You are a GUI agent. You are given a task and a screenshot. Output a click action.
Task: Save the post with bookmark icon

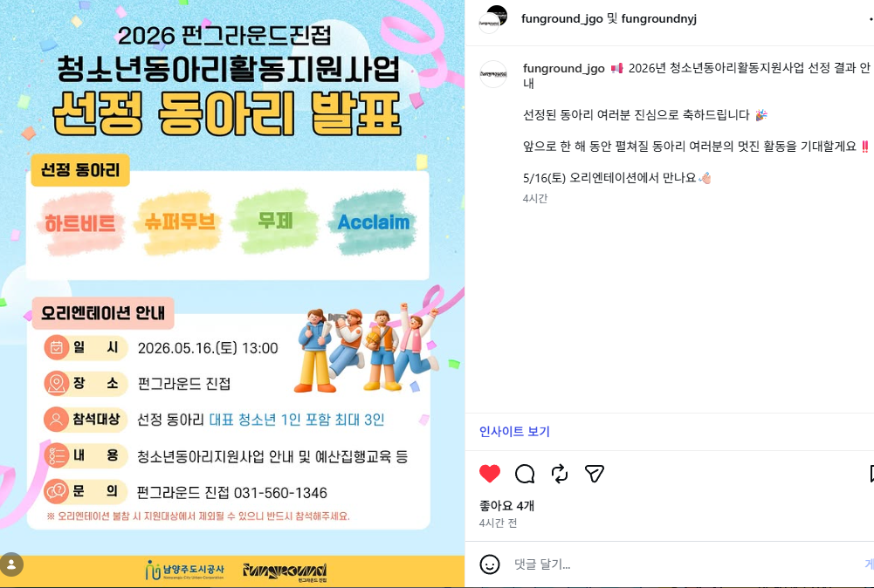tap(871, 474)
